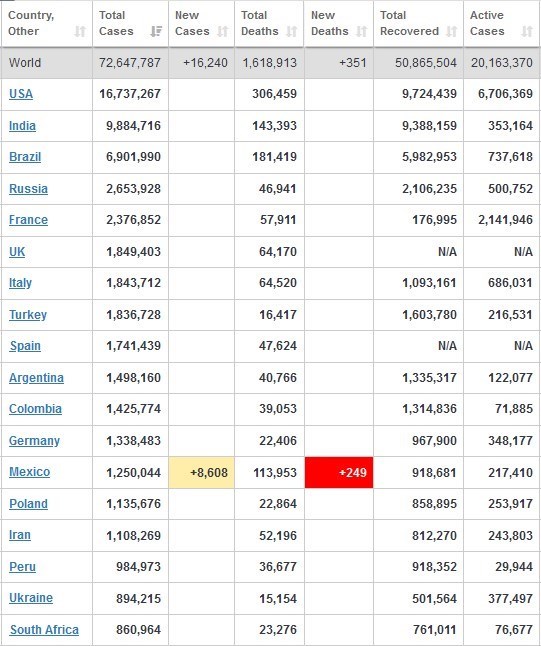Select the World summary row
The image size is (541, 646).
270,63
